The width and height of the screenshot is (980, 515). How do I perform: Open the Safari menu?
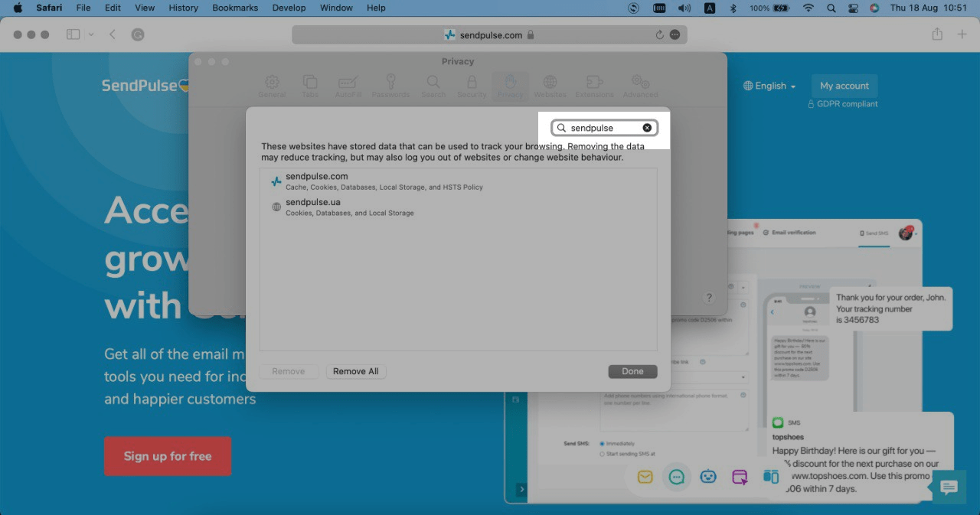[49, 8]
